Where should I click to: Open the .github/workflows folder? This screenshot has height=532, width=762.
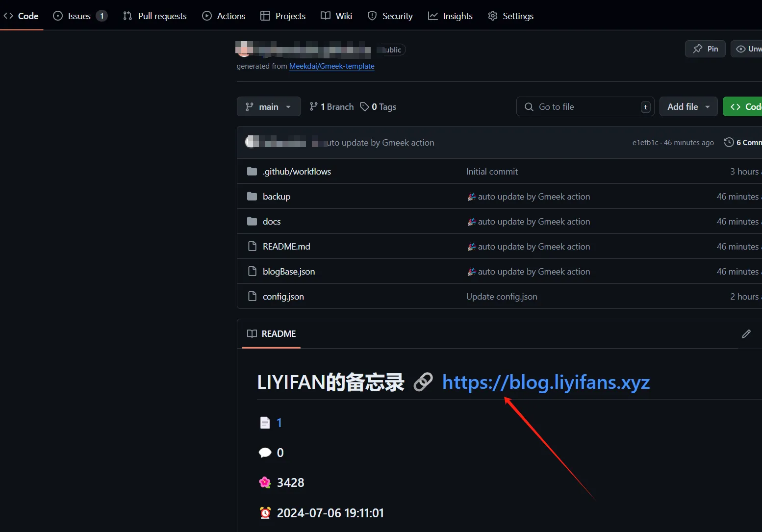(297, 172)
